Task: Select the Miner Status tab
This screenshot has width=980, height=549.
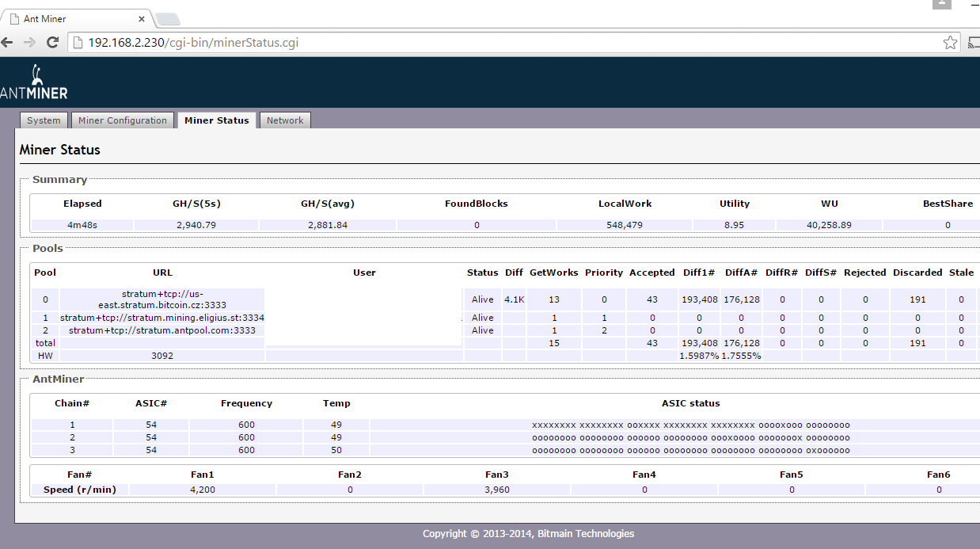Action: (x=216, y=120)
